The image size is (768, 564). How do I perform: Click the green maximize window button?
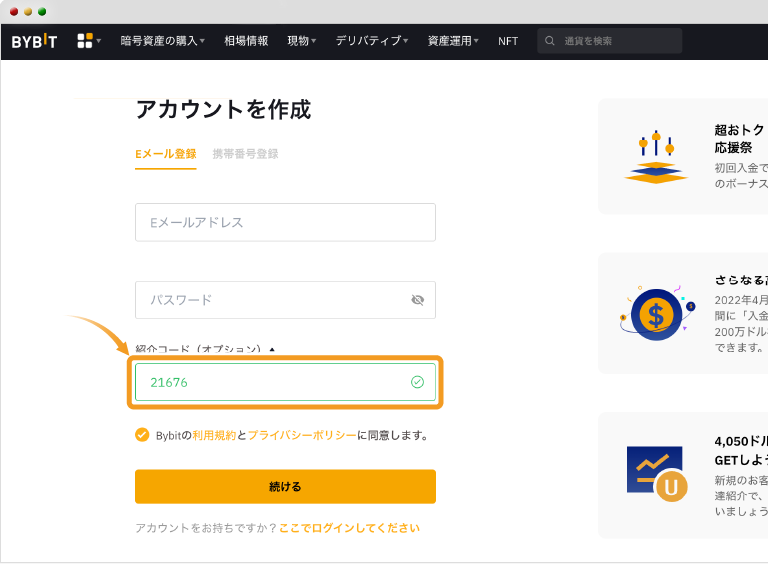coord(42,12)
